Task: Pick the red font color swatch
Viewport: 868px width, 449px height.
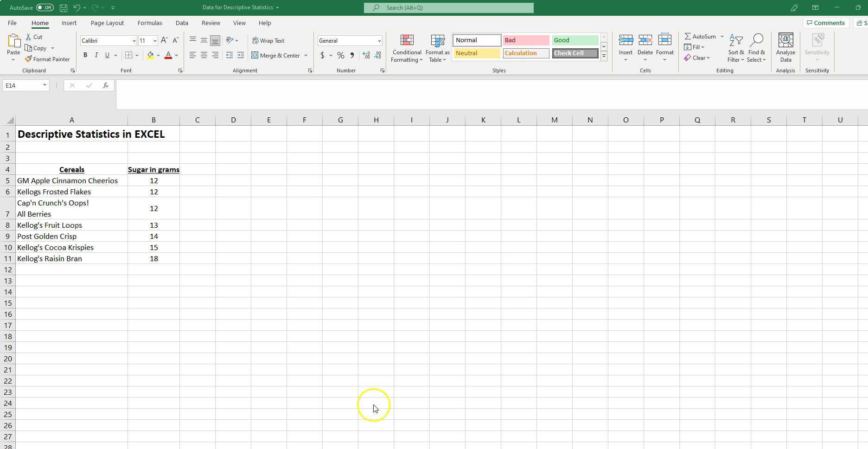Action: [x=168, y=58]
